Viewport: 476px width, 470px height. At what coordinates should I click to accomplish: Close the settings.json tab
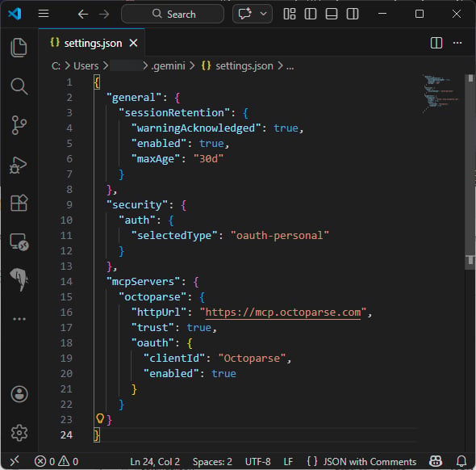pos(133,43)
